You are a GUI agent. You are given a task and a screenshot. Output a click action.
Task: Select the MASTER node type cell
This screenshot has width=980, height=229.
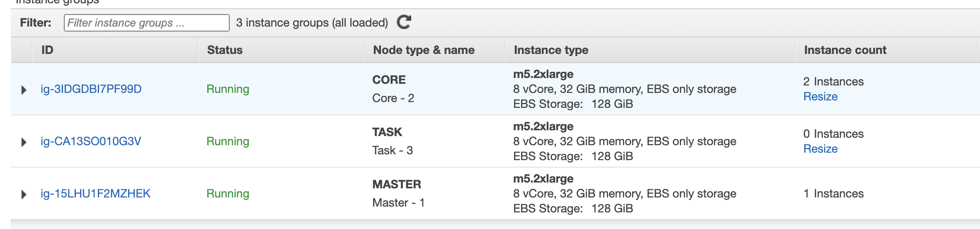pos(396,184)
